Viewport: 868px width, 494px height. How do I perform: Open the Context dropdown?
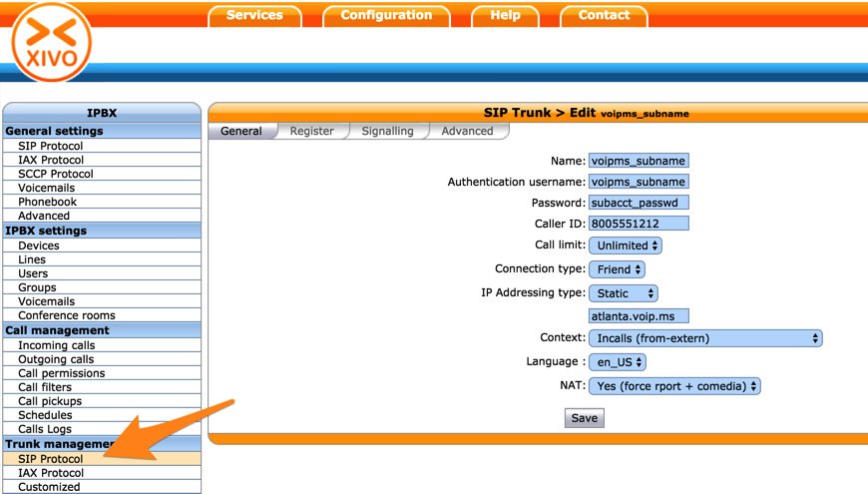pos(705,338)
